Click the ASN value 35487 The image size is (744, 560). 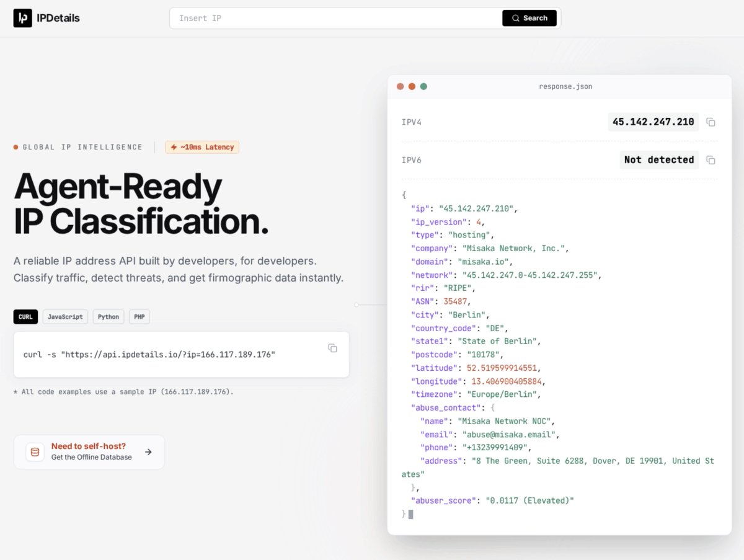click(x=454, y=301)
